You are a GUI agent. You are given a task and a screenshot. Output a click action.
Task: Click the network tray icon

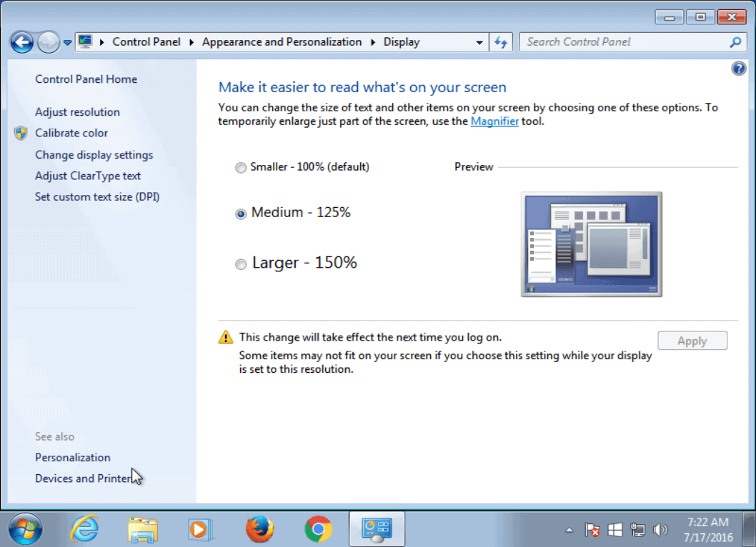pos(637,530)
